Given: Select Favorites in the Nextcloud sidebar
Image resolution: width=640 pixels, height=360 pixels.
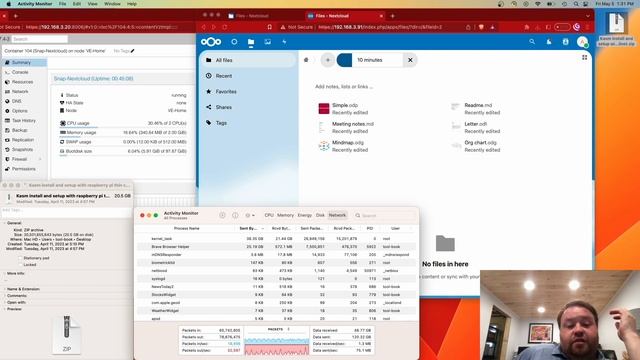Looking at the screenshot, I should pos(249,91).
